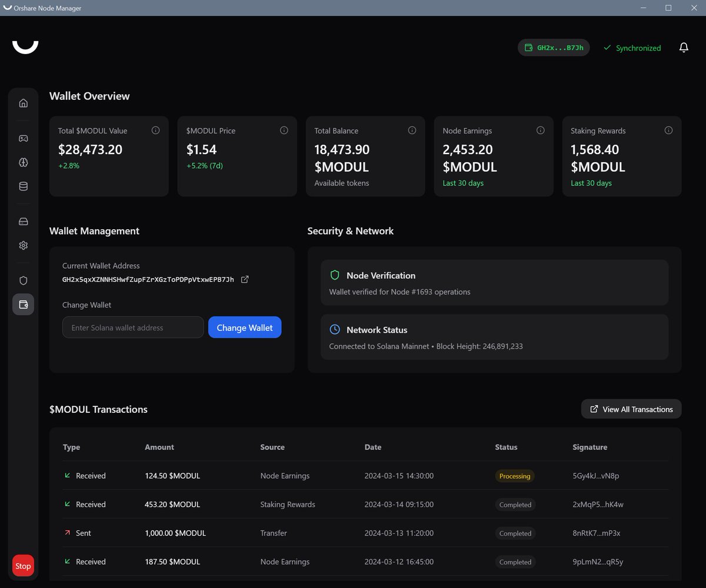Screen dimensions: 706x588
Task: Show info for Staking Rewards card
Action: click(668, 131)
